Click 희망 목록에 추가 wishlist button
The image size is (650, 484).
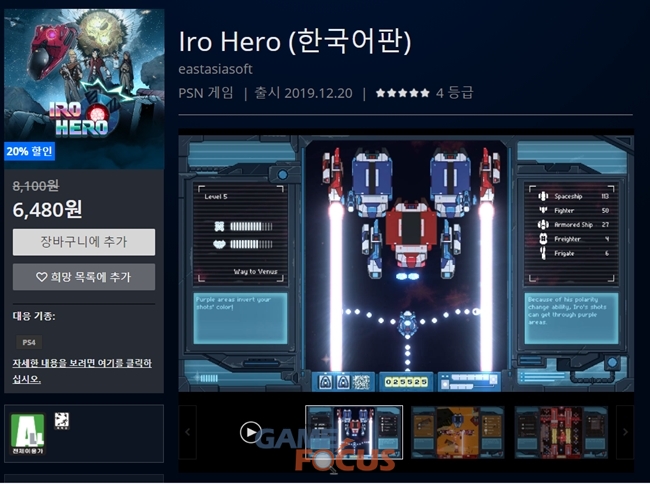pyautogui.click(x=84, y=277)
